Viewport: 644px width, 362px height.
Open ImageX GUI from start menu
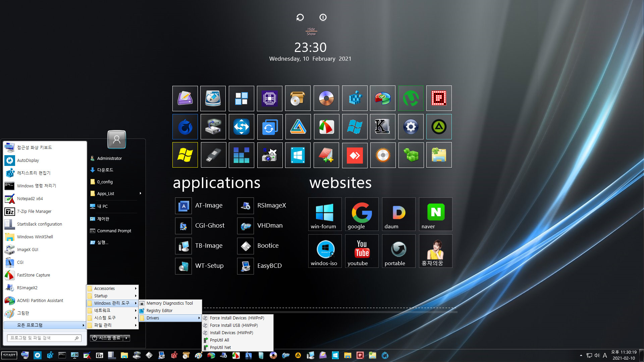(45, 250)
